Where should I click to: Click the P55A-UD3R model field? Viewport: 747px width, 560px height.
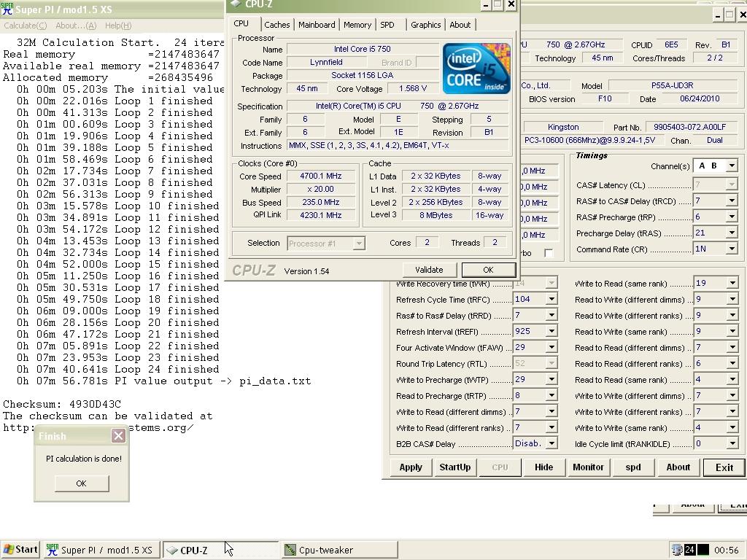pyautogui.click(x=672, y=86)
